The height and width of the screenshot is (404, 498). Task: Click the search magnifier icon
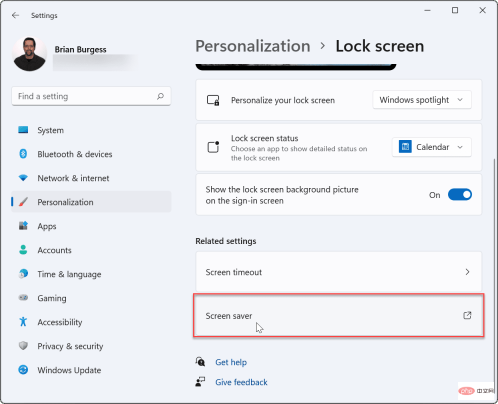(x=160, y=96)
